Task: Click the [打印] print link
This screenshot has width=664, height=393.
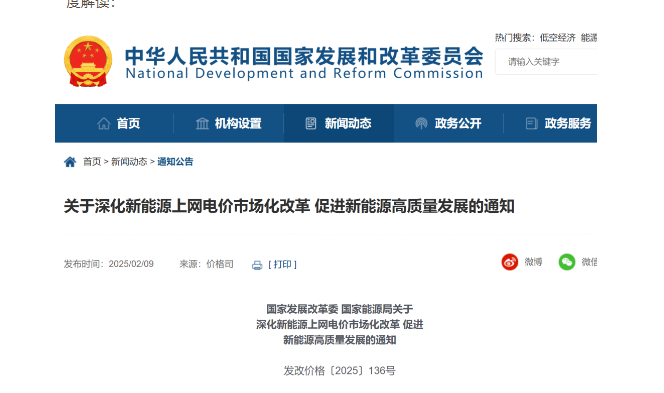Action: point(282,265)
